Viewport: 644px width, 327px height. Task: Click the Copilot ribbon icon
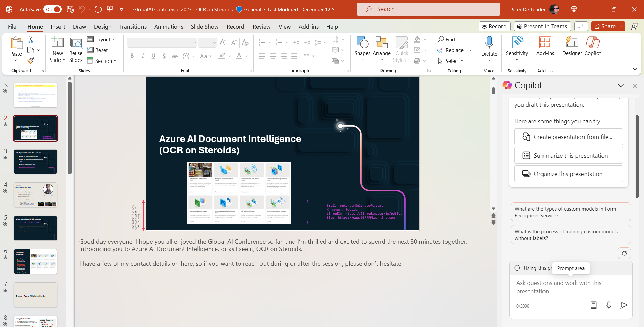pyautogui.click(x=593, y=46)
